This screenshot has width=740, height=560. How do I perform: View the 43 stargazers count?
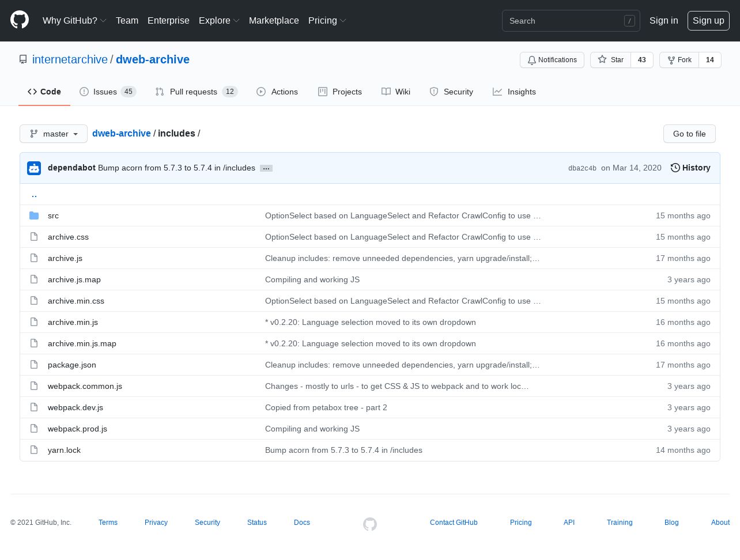(x=642, y=60)
